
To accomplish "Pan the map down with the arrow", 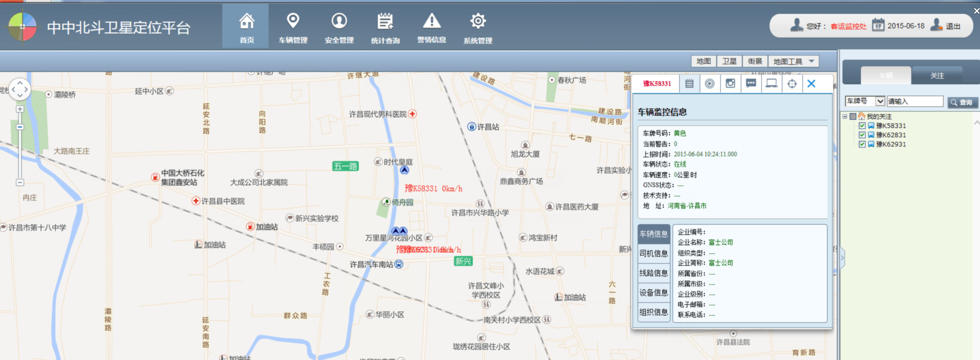I will (20, 96).
